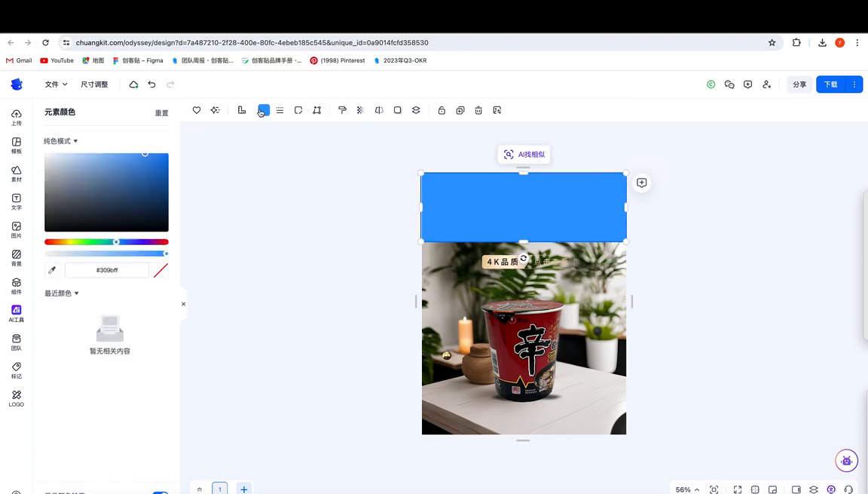The width and height of the screenshot is (868, 494).
Task: Open the 图片 images panel
Action: click(17, 230)
